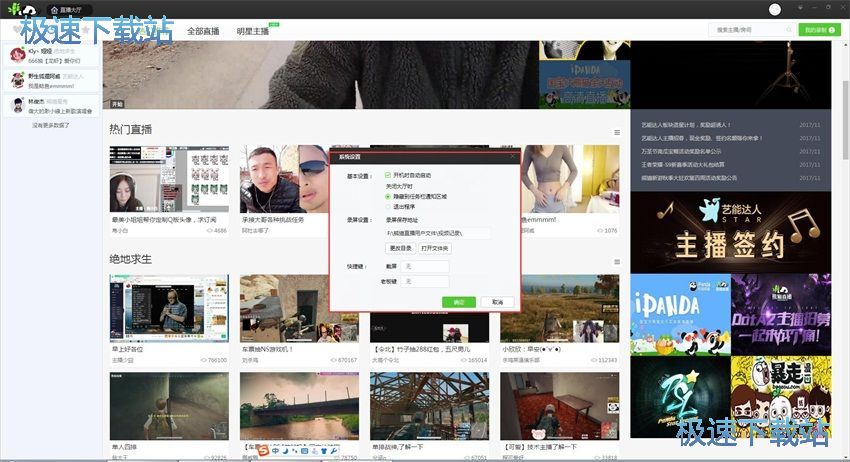
Task: Switch to the 明星主播 tab
Action: [253, 31]
